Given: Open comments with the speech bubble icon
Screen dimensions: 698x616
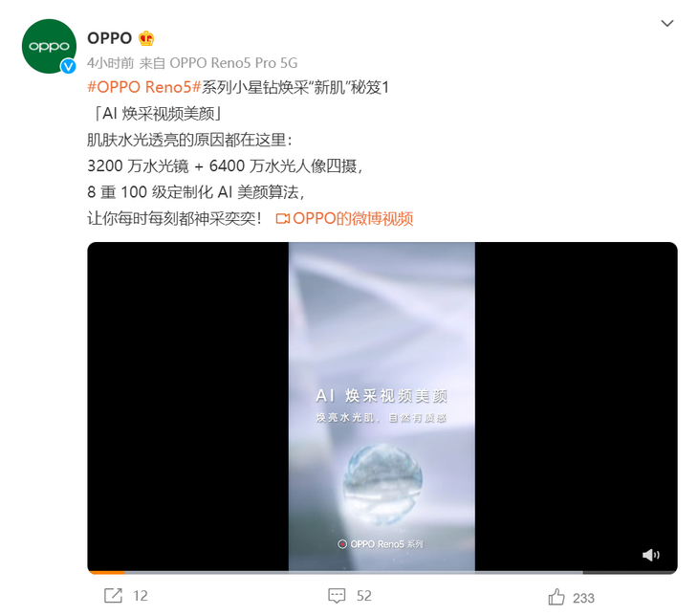Looking at the screenshot, I should [337, 596].
